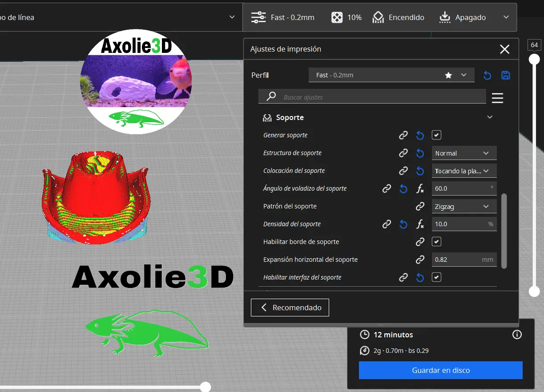Click the fx formula icon for Ángulo de voladizo
The image size is (544, 392).
[420, 188]
